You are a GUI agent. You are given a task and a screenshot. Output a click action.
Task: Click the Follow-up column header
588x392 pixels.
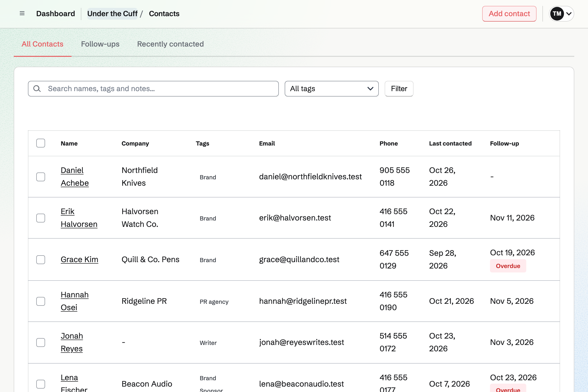504,144
